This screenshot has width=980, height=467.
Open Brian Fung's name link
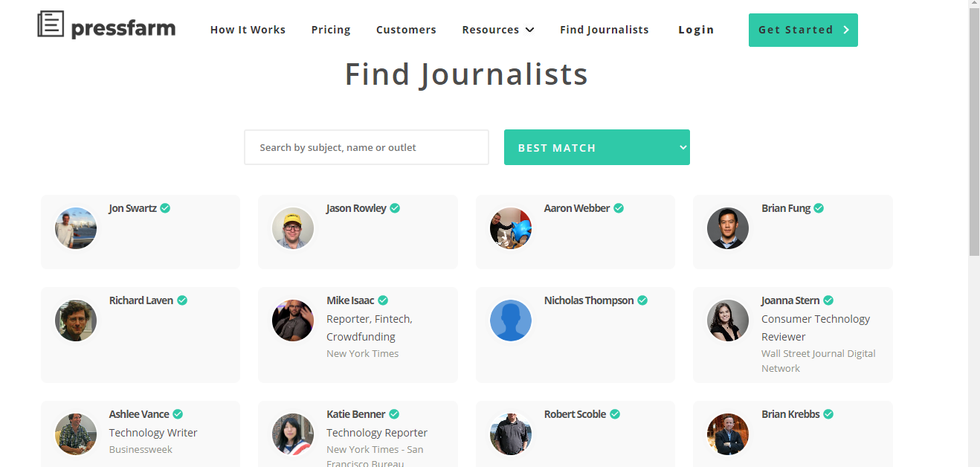point(786,208)
